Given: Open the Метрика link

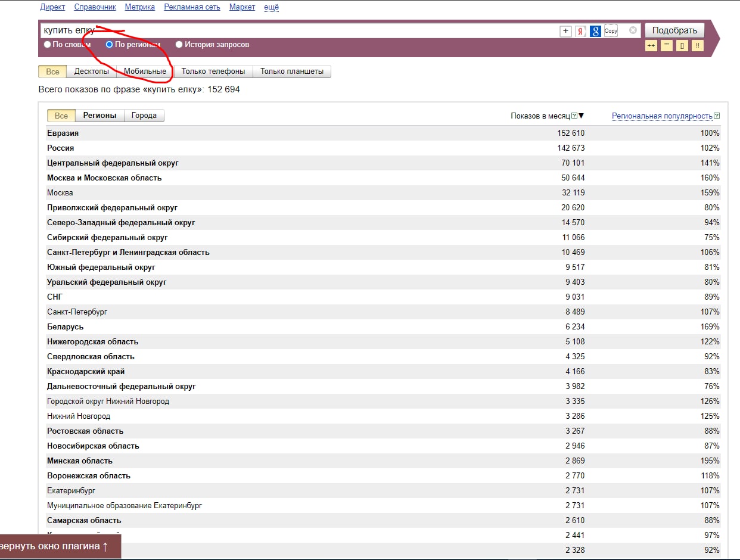Looking at the screenshot, I should 140,7.
